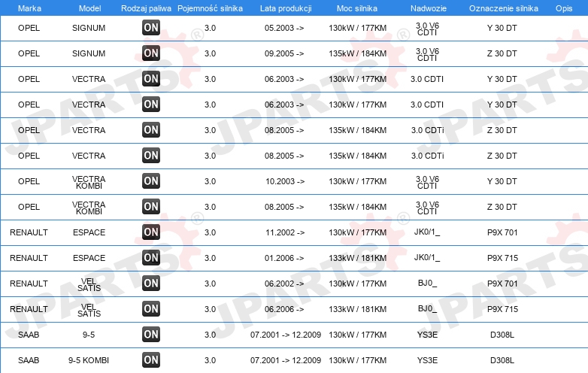Click SIGNUM model cell in 09.2005 row
The image size is (588, 373).
[89, 53]
